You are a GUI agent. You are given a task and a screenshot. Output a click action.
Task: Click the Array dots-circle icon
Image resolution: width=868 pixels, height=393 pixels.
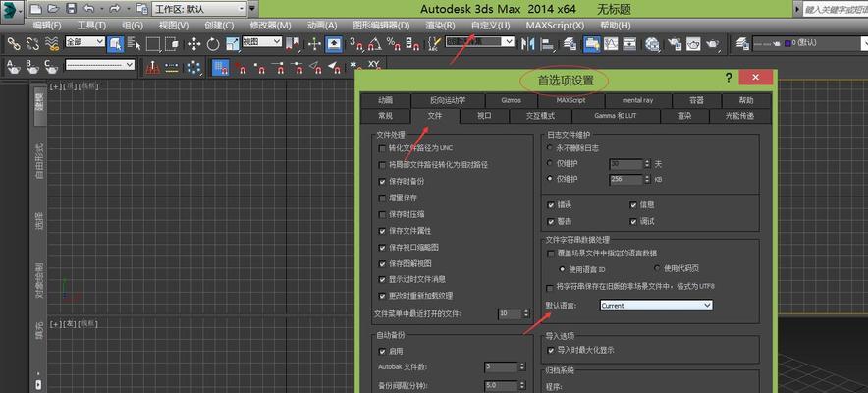click(193, 68)
